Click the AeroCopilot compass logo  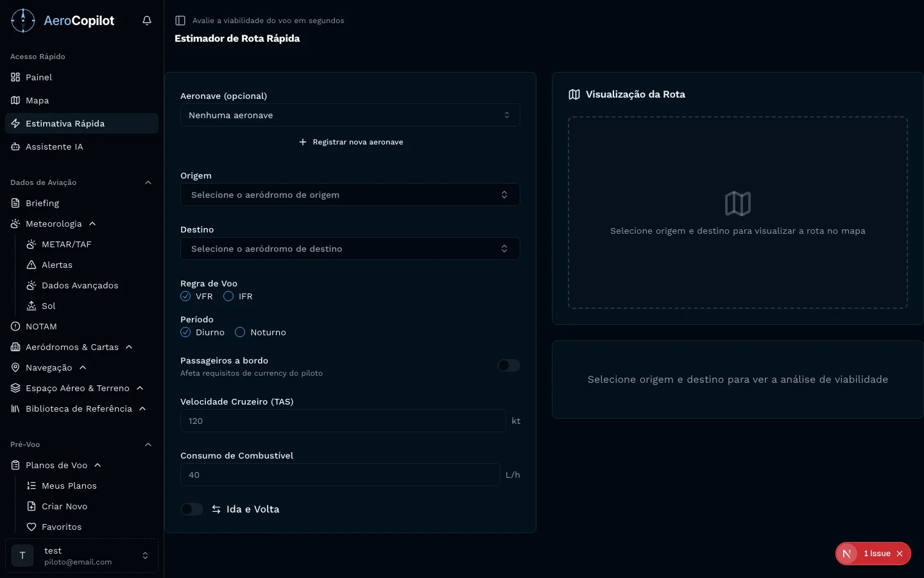[x=22, y=20]
